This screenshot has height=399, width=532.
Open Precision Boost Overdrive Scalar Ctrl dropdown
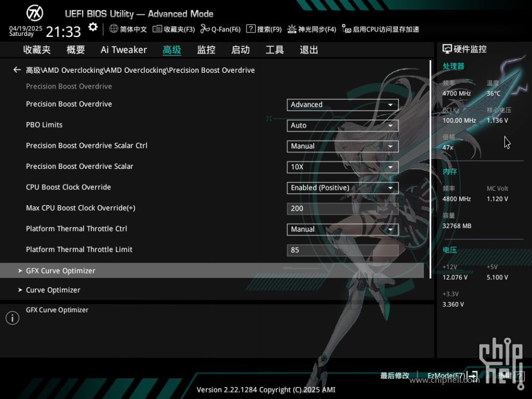point(343,146)
